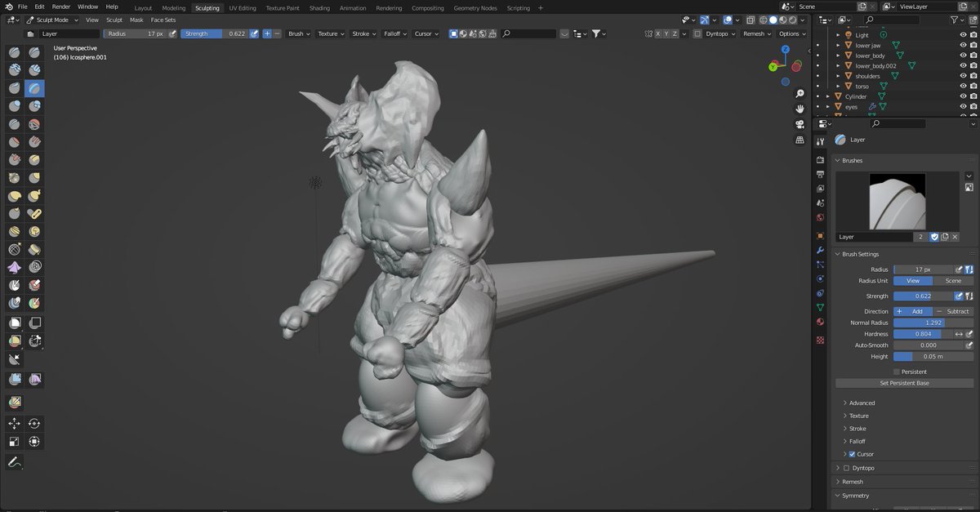The width and height of the screenshot is (980, 512).
Task: Open the Face Sets menu
Action: [x=163, y=20]
